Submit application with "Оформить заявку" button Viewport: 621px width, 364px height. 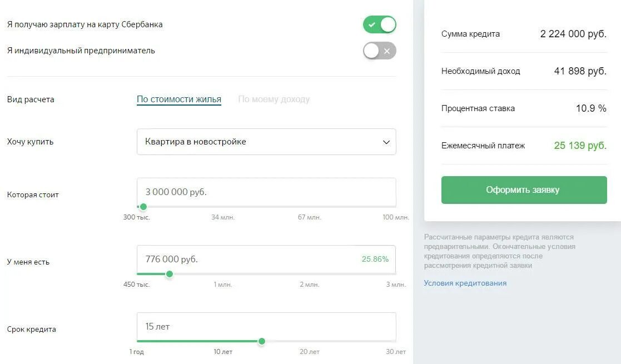[524, 190]
